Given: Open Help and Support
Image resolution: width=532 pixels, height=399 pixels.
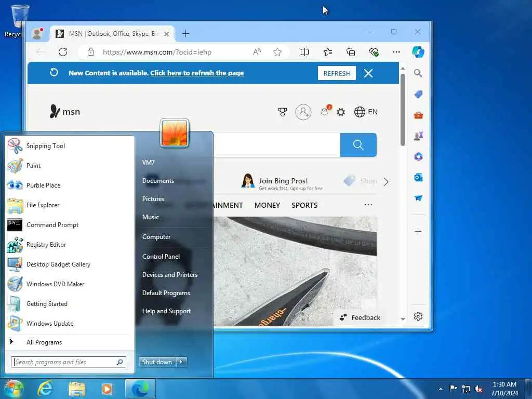Looking at the screenshot, I should (x=166, y=311).
